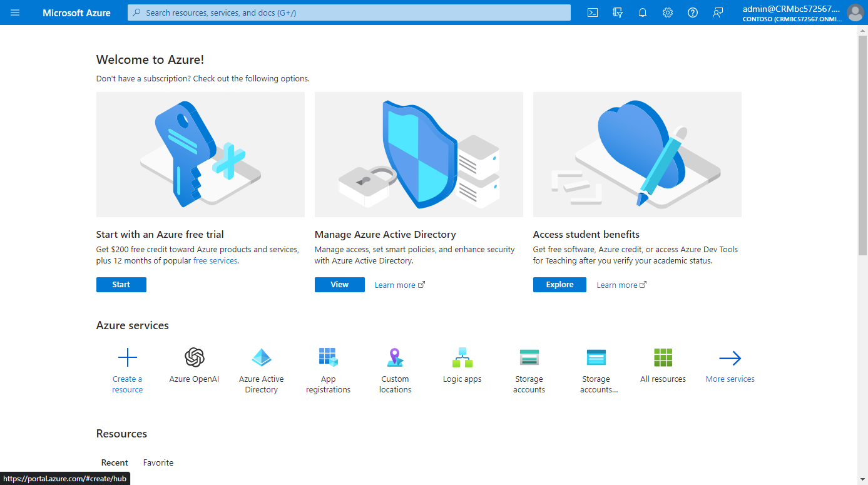
Task: Open Azure Active Directory service
Action: tap(261, 366)
